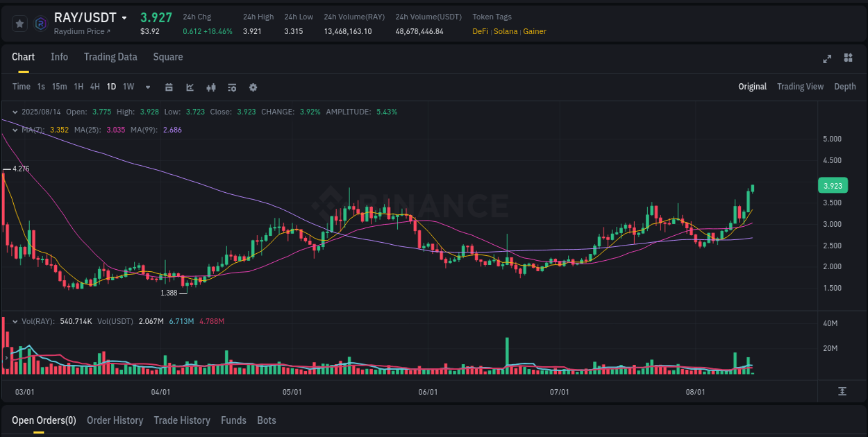Switch chart to Trading View mode

pos(800,87)
